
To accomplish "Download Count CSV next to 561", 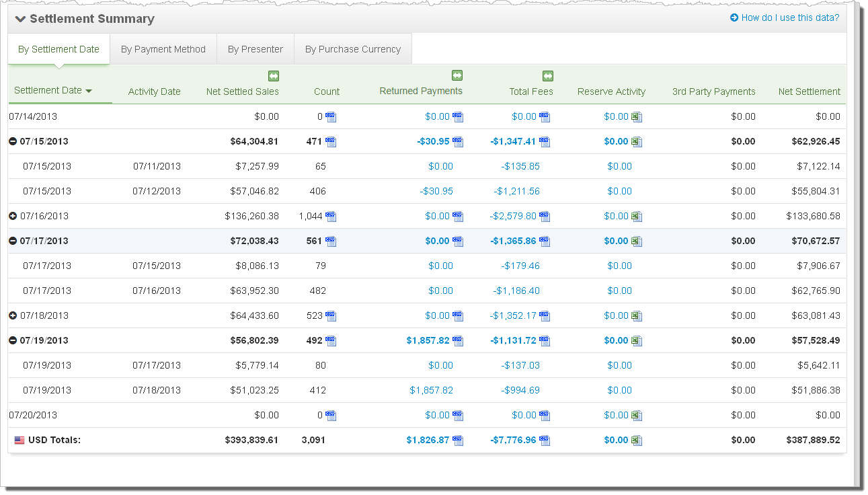I will click(x=331, y=241).
